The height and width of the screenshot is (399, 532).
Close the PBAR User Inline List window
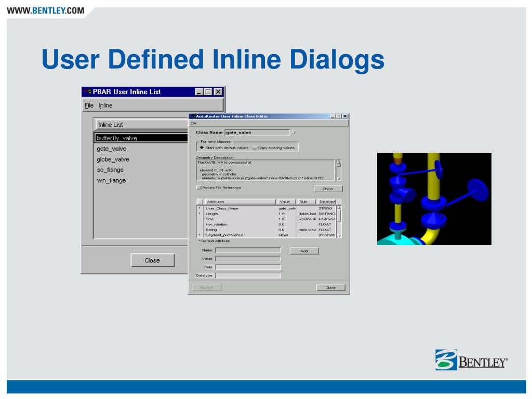pyautogui.click(x=218, y=91)
